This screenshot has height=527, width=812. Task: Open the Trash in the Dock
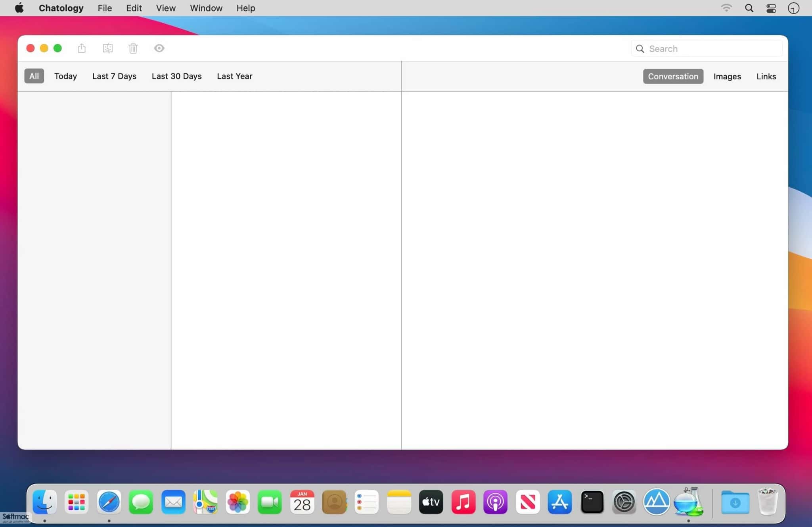(768, 501)
